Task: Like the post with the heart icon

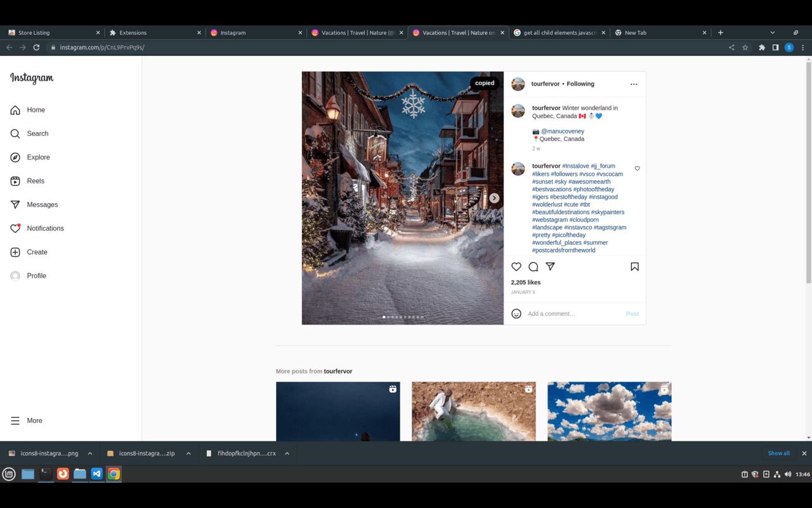Action: (516, 266)
